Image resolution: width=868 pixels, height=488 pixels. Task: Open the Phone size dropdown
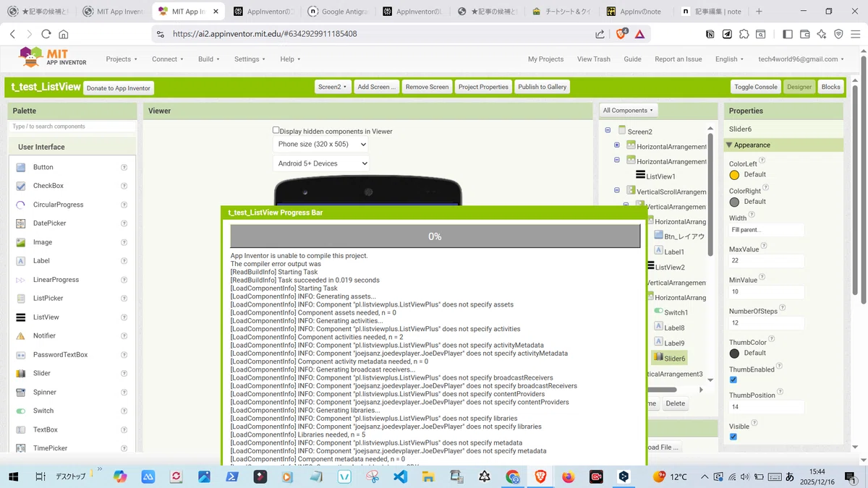pos(320,145)
